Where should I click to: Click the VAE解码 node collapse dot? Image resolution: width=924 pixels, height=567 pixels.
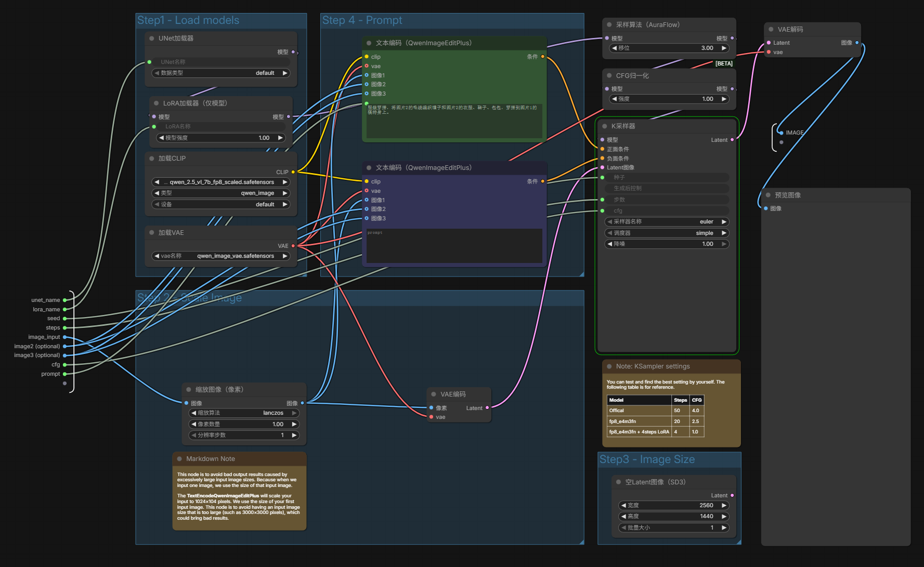point(771,30)
